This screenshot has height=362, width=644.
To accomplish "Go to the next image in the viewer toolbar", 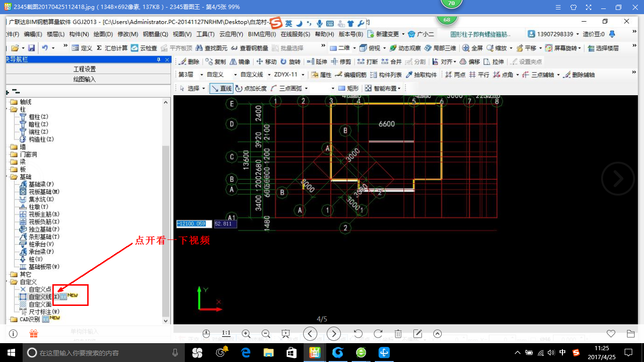I will pyautogui.click(x=334, y=334).
